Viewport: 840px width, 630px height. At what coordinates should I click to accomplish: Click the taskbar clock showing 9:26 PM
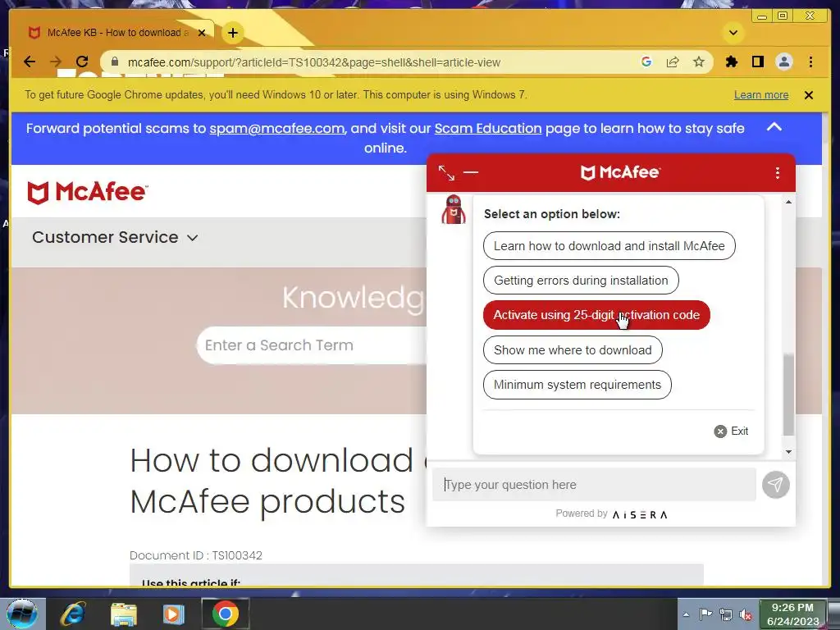coord(792,614)
